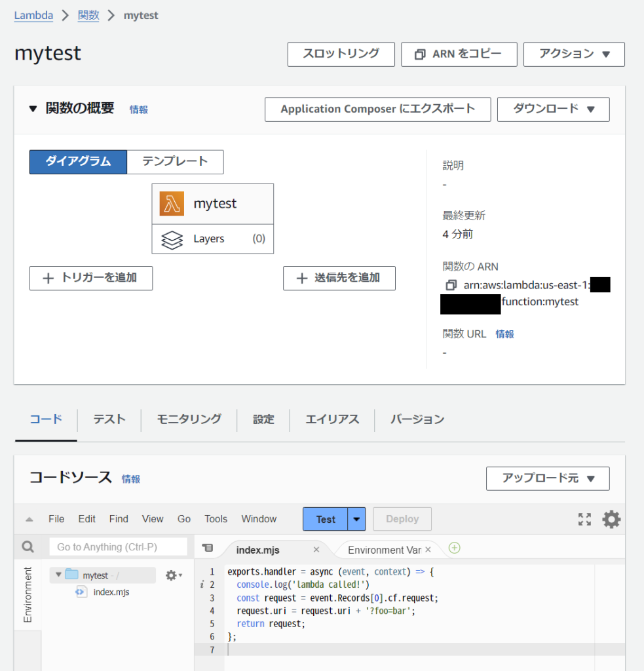Open the Tools menu in editor
This screenshot has height=671, width=644.
pyautogui.click(x=216, y=519)
